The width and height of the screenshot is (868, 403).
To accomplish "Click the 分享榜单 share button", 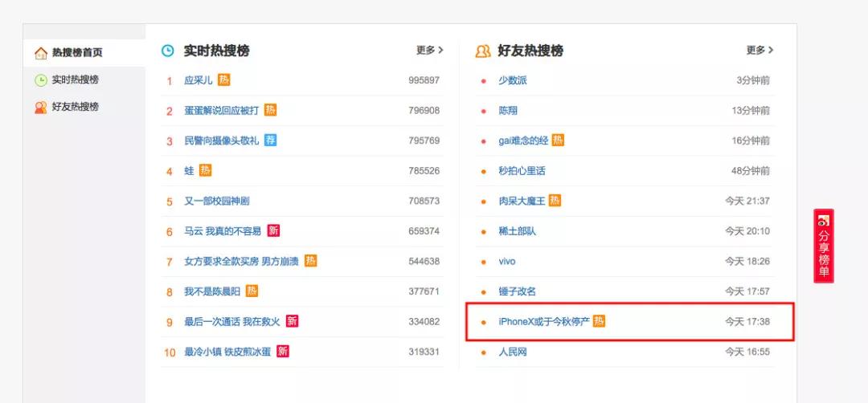I will pos(824,246).
